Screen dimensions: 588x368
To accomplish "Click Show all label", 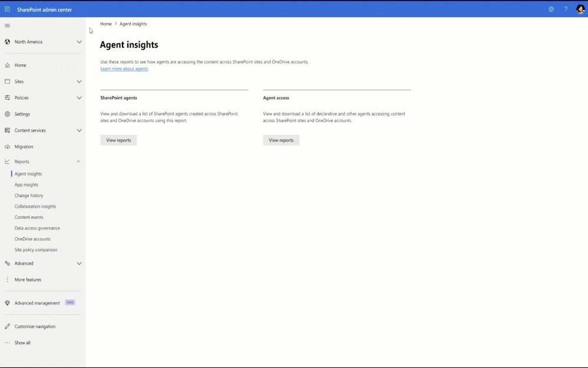I will coord(22,343).
